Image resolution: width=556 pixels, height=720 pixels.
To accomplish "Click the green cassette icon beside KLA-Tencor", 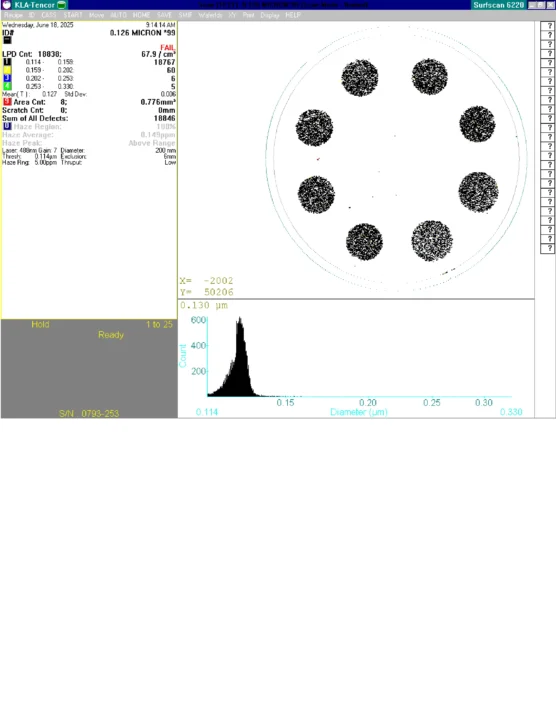I will 62,5.
